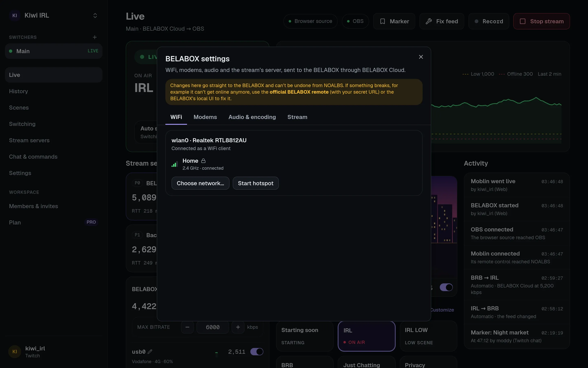
Task: Click the lock icon next to Home
Action: [x=203, y=161]
